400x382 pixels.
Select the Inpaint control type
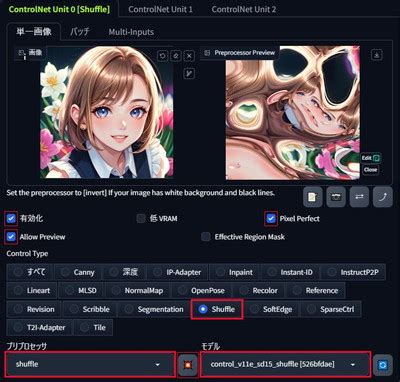[235, 272]
